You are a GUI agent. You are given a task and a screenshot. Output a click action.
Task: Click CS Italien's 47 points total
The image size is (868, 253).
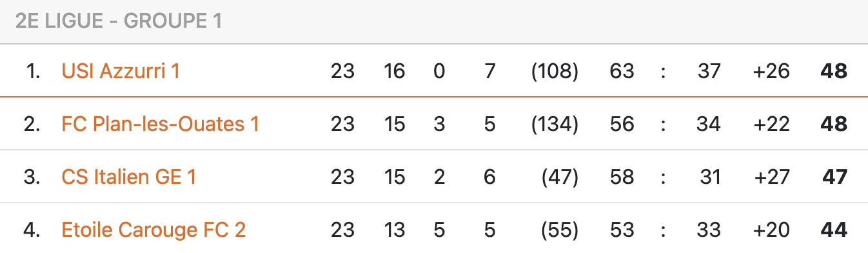point(834,177)
